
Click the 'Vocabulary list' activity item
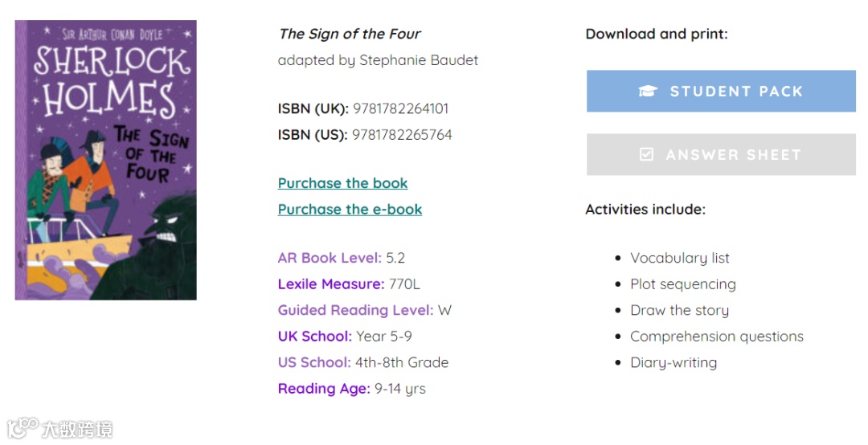[x=680, y=258]
